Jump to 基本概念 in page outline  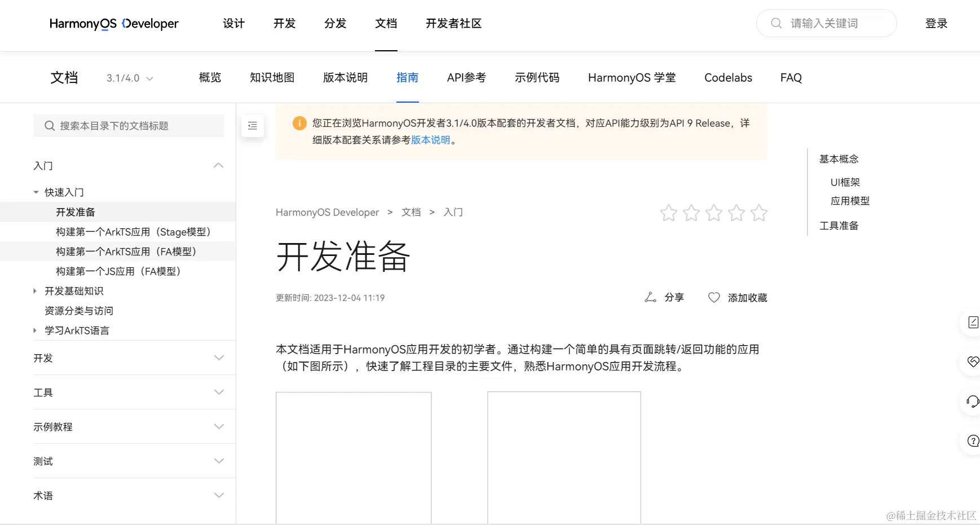pyautogui.click(x=839, y=159)
